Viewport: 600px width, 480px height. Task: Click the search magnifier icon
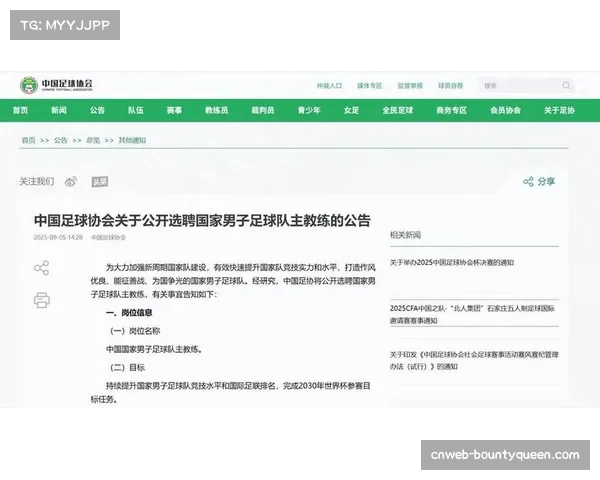click(x=567, y=86)
